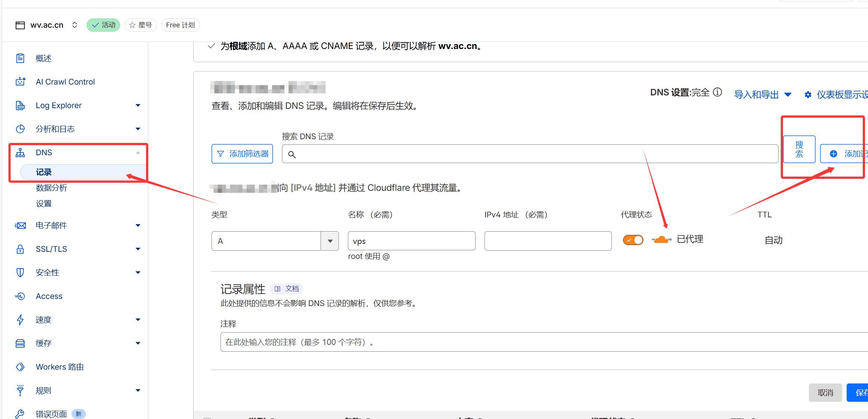Click the 速度 lightning bolt icon
Viewport: 868px width, 419px height.
pos(20,320)
